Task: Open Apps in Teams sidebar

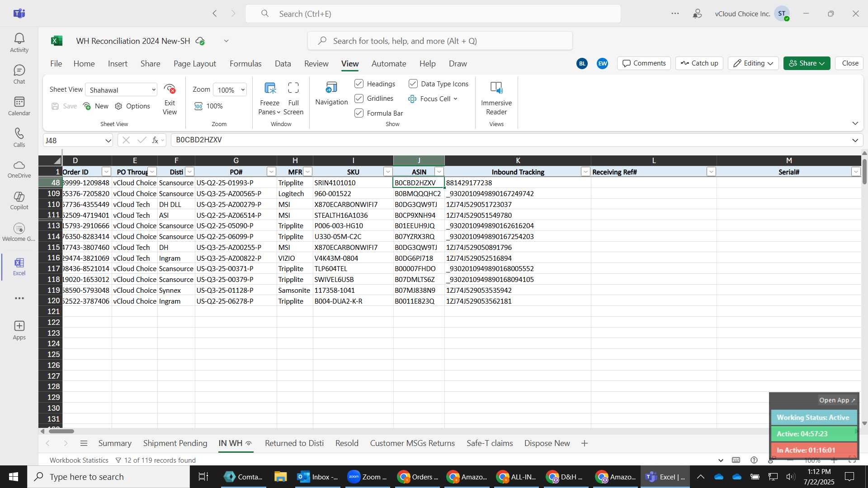Action: click(19, 330)
